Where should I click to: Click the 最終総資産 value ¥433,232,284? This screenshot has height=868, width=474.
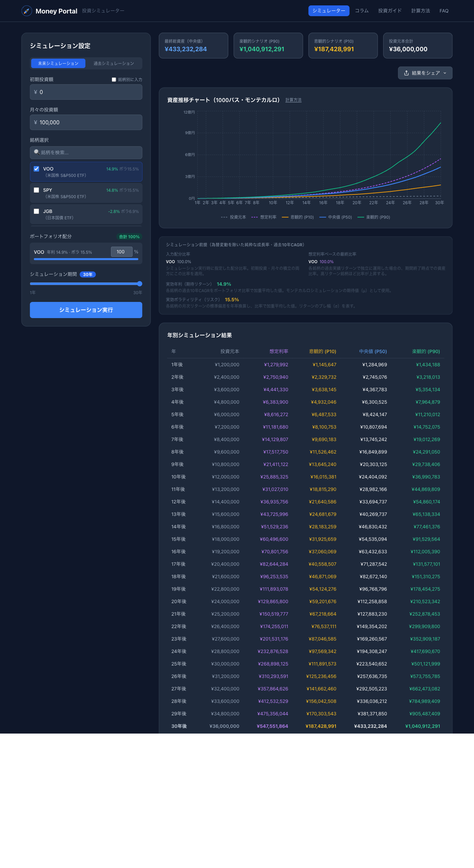[186, 49]
